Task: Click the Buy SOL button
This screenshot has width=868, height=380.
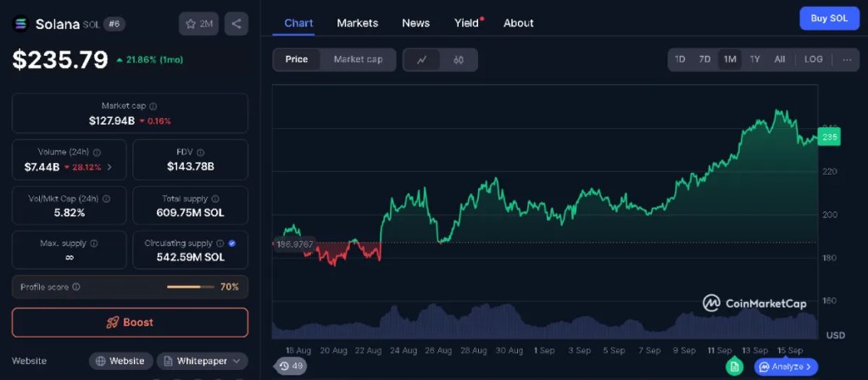Action: (x=828, y=18)
